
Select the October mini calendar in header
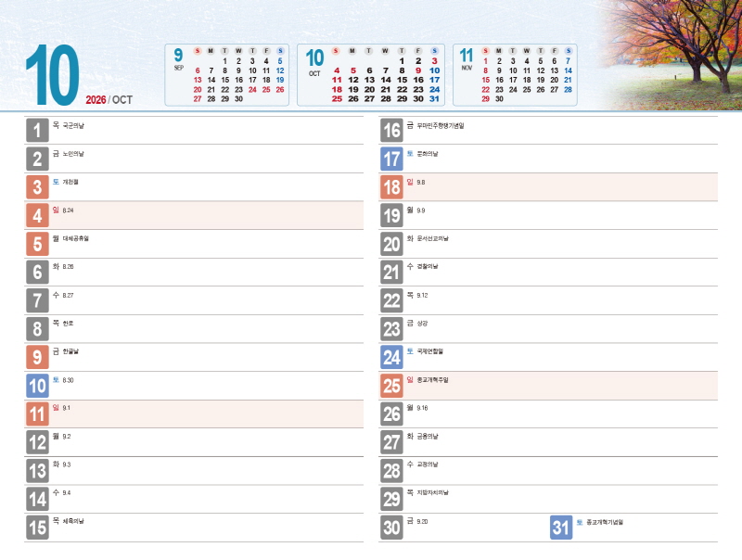click(x=373, y=74)
